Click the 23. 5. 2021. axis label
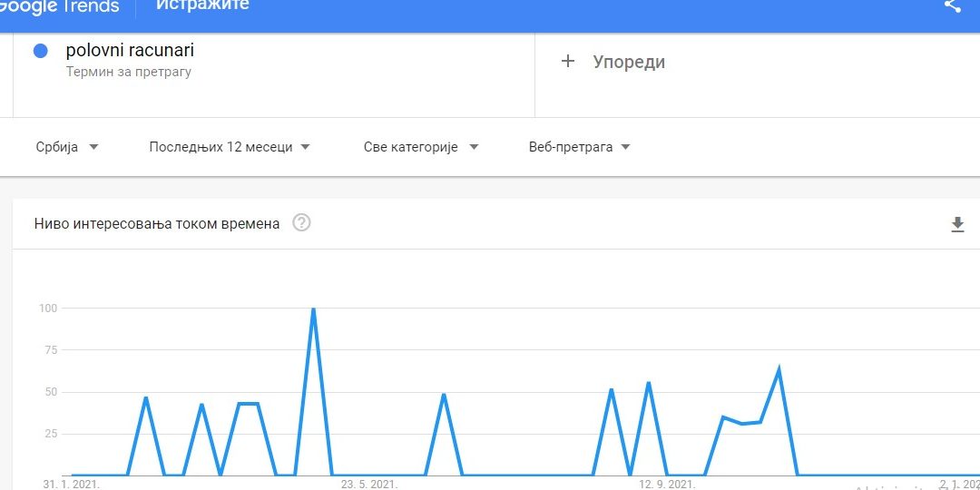This screenshot has height=490, width=980. (369, 484)
